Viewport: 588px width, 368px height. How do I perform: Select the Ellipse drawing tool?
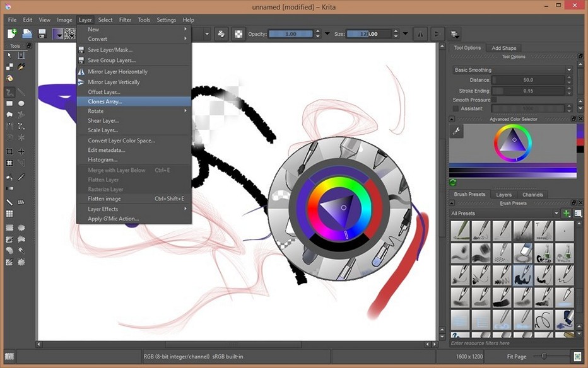[x=21, y=103]
